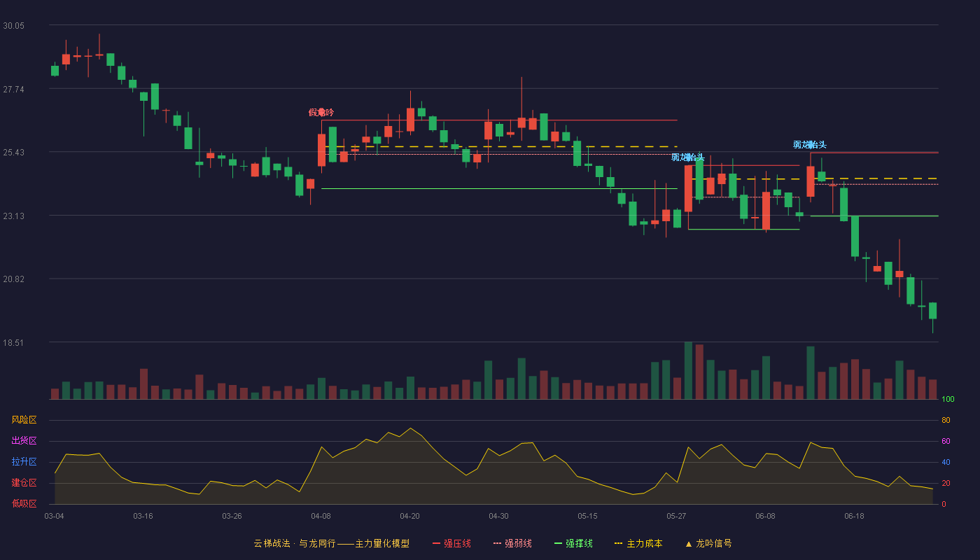Click the 06-18 date label
The width and height of the screenshot is (980, 560).
point(854,516)
